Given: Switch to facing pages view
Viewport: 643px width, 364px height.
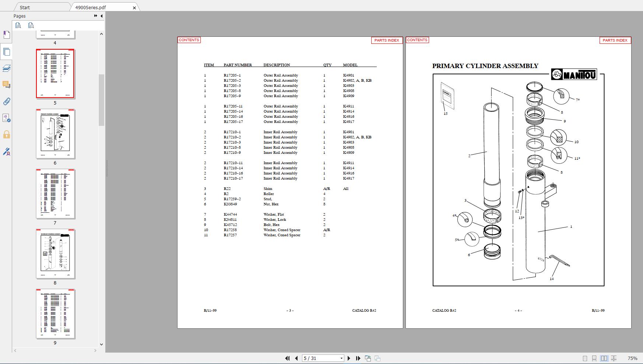Looking at the screenshot, I should (x=604, y=358).
